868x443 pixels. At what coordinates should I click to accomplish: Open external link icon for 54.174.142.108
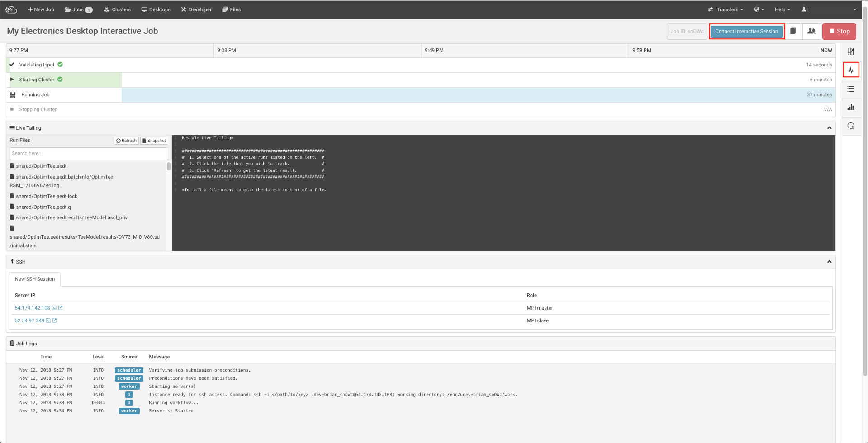[x=61, y=308]
